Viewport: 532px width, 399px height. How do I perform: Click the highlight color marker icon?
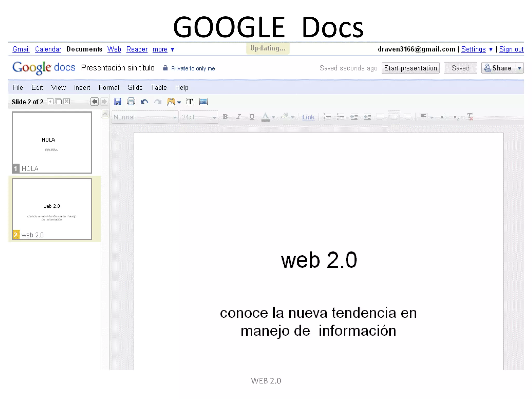284,116
